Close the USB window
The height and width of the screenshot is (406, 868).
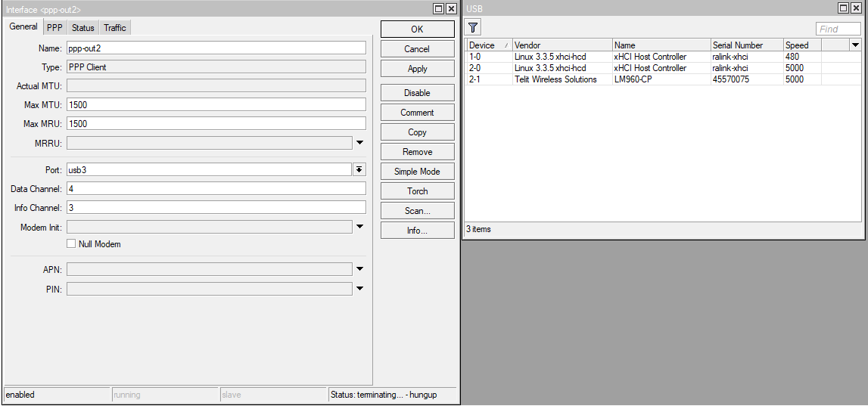[856, 8]
